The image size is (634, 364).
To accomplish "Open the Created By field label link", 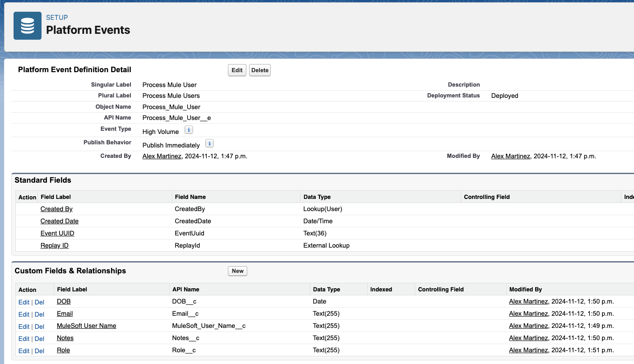I will (56, 209).
